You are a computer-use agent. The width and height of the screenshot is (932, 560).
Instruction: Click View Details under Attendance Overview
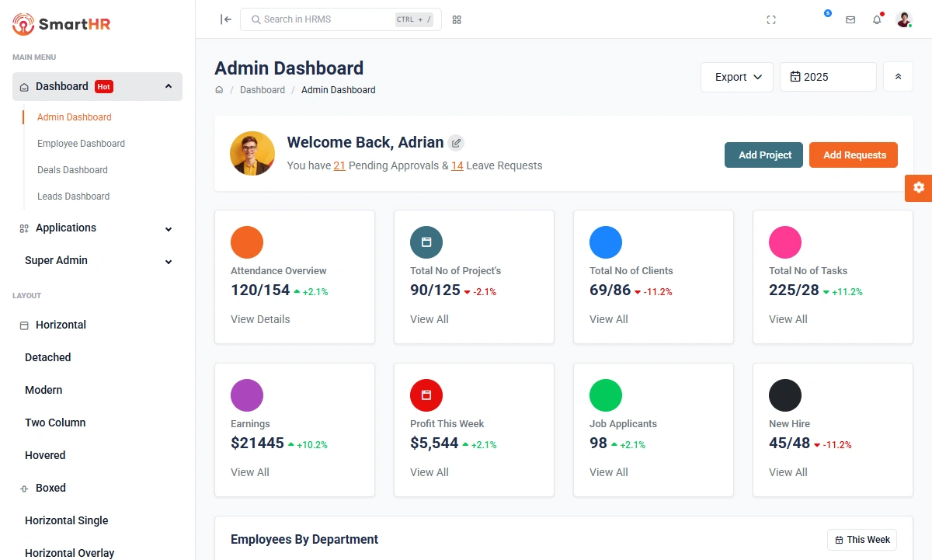coord(260,319)
